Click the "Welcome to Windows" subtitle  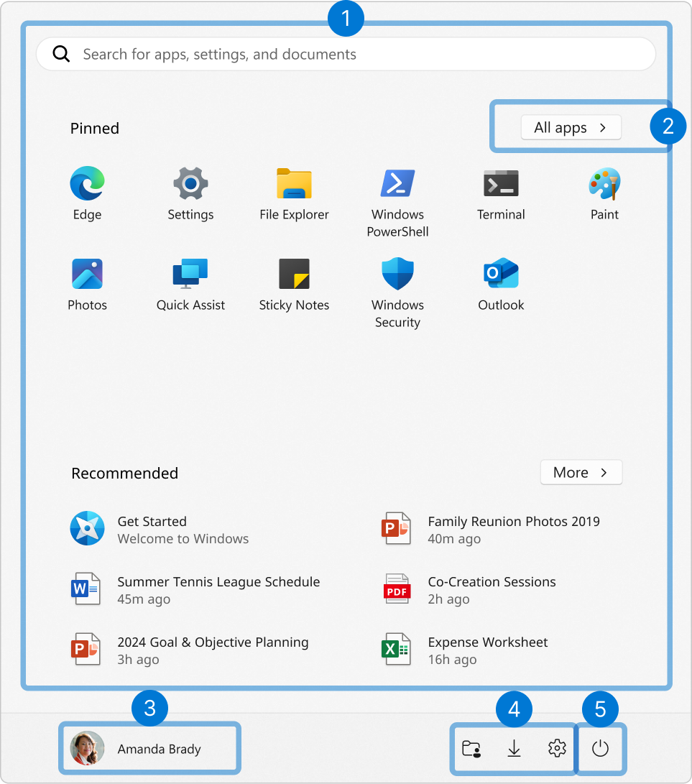click(x=183, y=538)
